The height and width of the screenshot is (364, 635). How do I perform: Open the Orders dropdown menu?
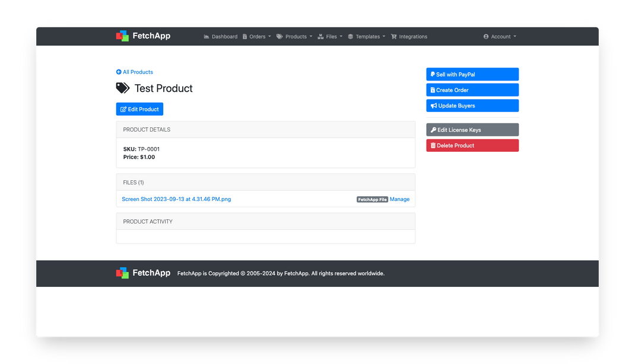258,36
